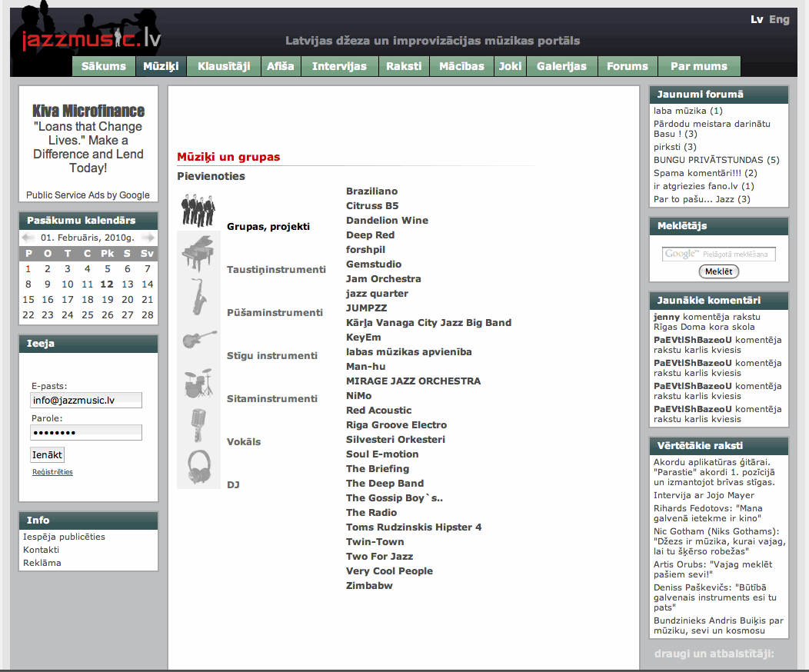Open the MIRAGE JAZZ ORCHESTRA band link
This screenshot has height=672, width=809.
pos(413,381)
